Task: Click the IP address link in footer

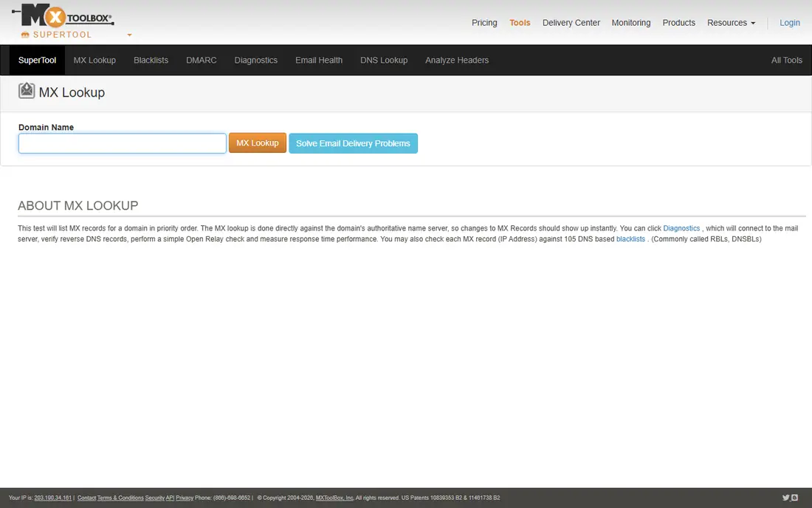Action: pos(53,498)
